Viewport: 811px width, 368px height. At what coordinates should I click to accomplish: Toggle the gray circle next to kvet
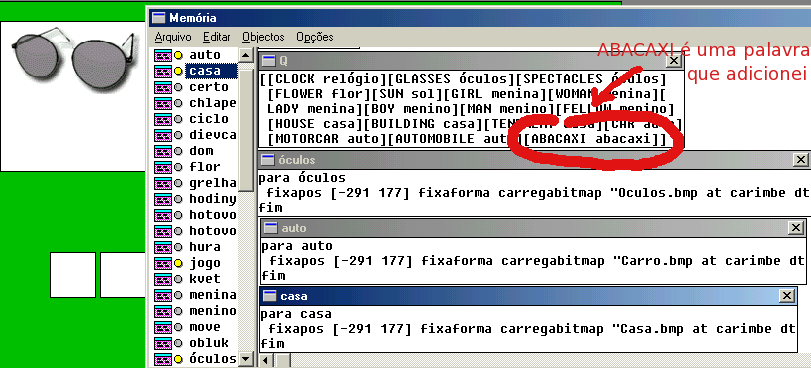178,279
